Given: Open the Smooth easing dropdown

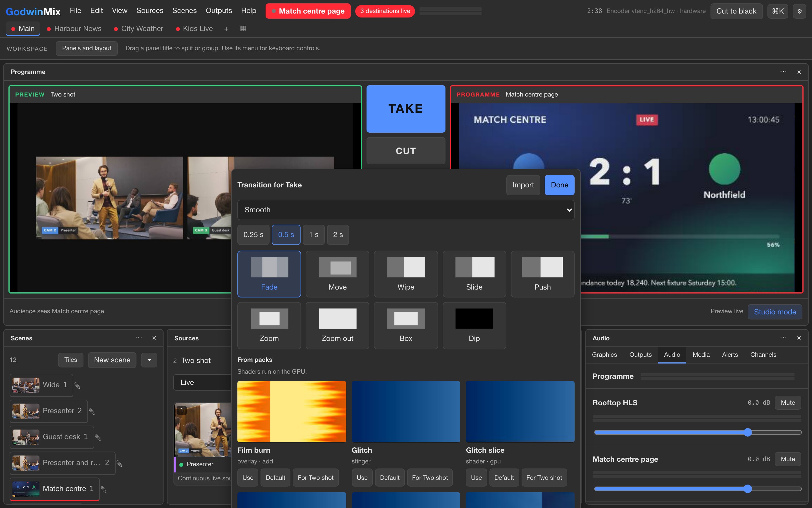Looking at the screenshot, I should [406, 210].
